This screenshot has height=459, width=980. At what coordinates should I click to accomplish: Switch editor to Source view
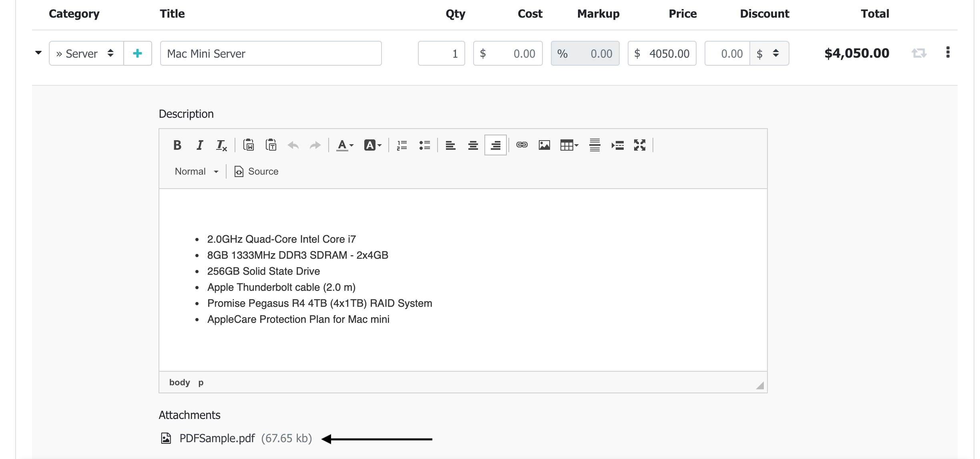click(x=256, y=171)
